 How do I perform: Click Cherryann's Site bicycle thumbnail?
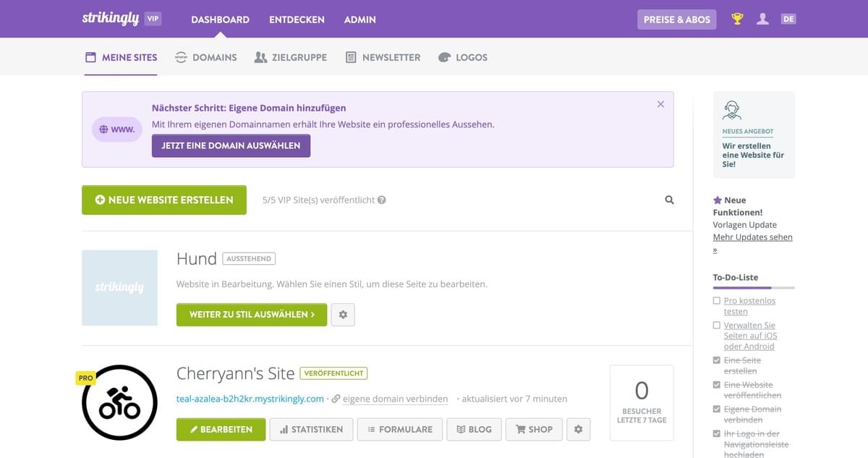tap(119, 402)
